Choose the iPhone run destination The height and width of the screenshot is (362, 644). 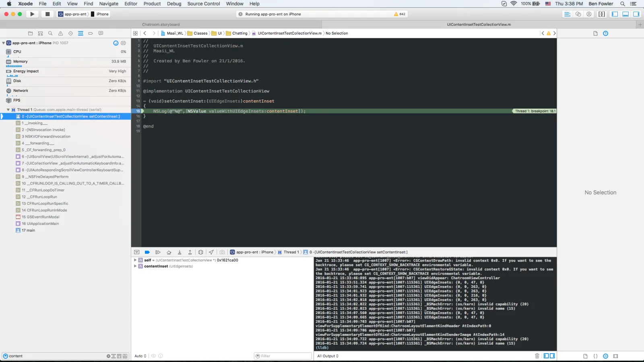pos(100,14)
